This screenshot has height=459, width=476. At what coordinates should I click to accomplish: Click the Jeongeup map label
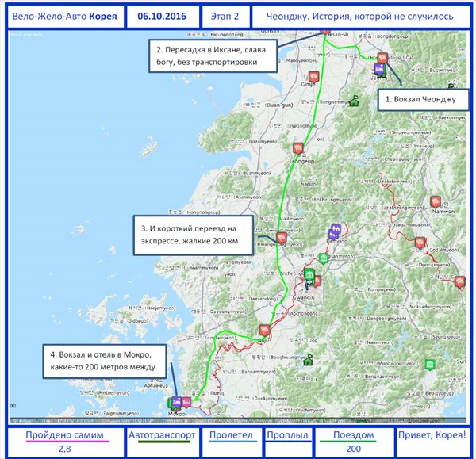point(302,162)
